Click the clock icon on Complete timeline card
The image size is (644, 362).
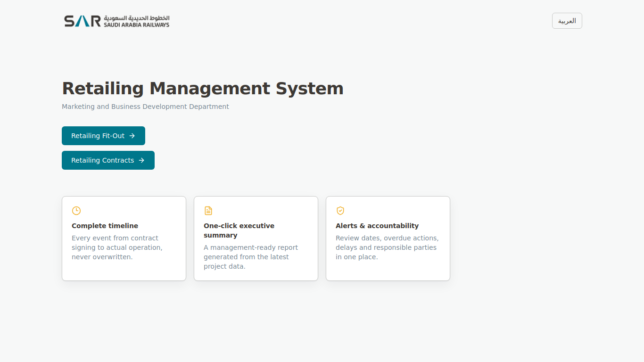76,211
